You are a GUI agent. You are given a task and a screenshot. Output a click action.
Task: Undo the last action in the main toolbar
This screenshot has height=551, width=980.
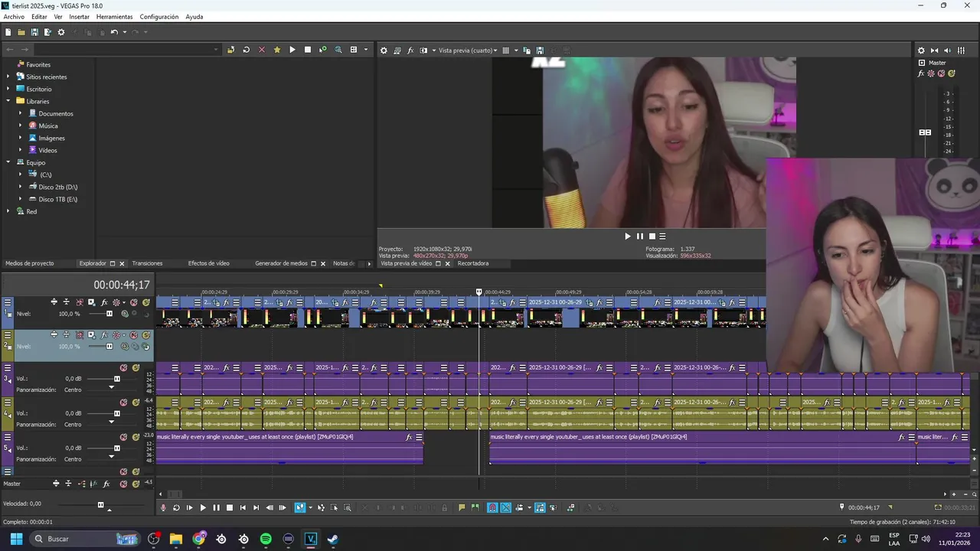(x=114, y=32)
